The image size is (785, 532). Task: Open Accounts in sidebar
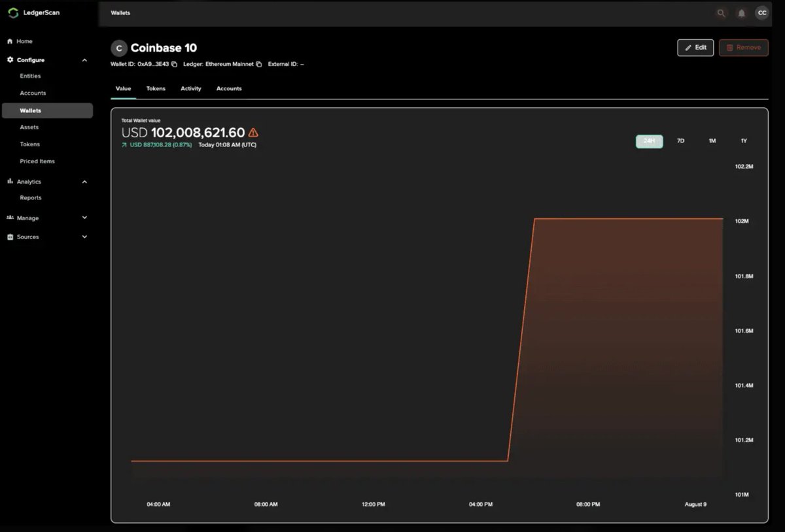click(33, 93)
